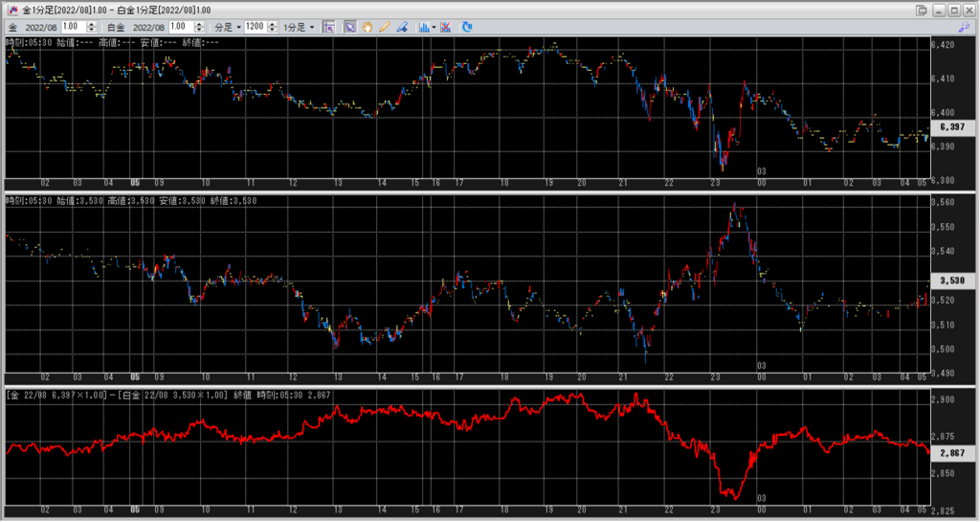Click the gold multiplier spinner arrows
Screen dimensions: 980x522
[92, 27]
